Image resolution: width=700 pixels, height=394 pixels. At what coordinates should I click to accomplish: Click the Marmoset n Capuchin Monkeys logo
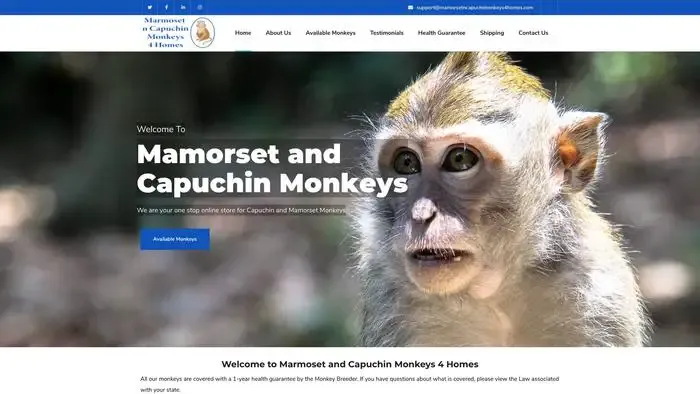click(179, 33)
